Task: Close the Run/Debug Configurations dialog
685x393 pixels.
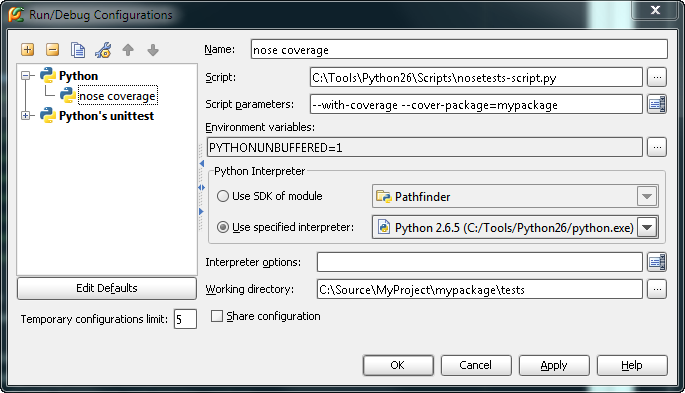Action: coord(655,10)
